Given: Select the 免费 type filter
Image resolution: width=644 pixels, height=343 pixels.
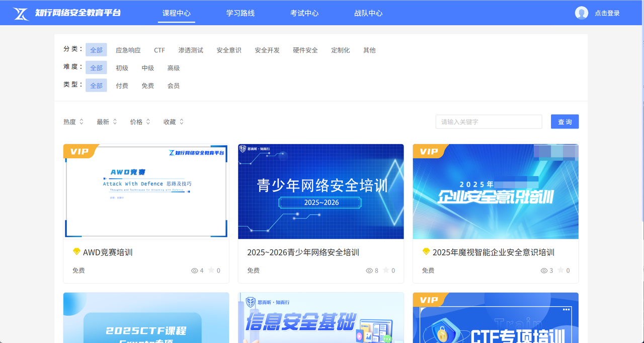Looking at the screenshot, I should click(148, 86).
